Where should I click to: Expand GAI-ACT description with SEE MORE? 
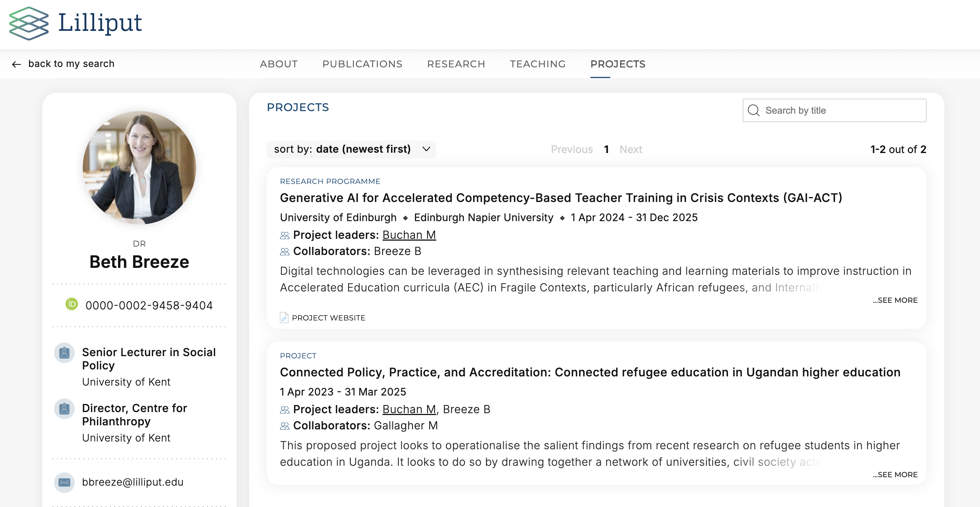tap(895, 300)
